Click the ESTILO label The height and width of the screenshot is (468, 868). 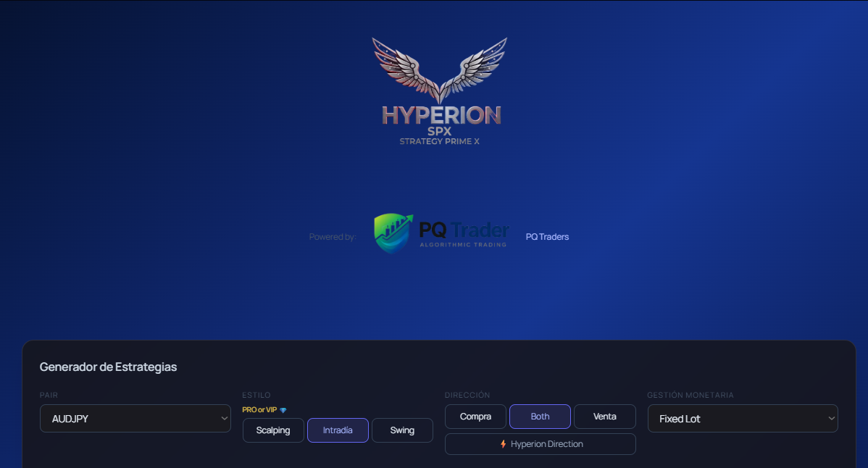256,395
